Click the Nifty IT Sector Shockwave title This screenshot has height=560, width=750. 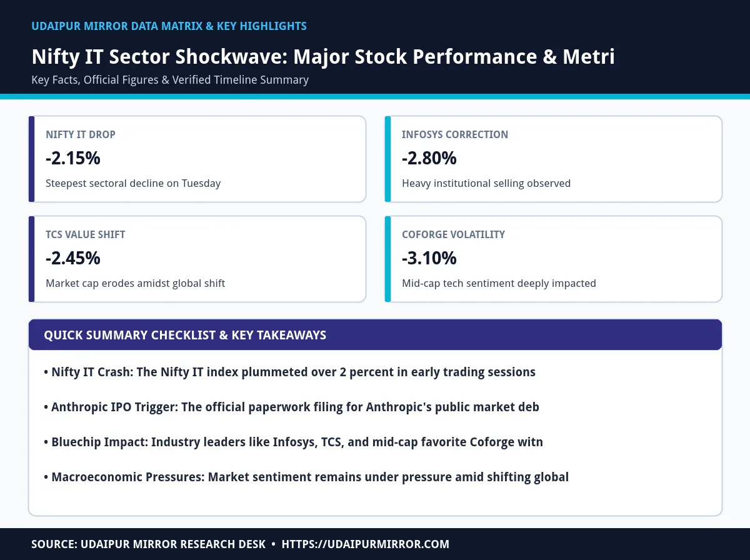point(323,57)
